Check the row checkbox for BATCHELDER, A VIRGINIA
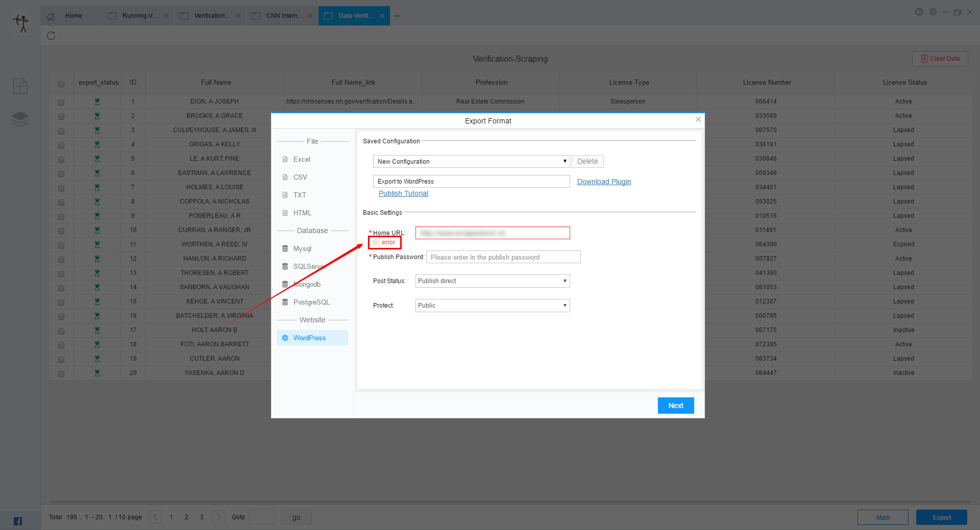 (x=61, y=317)
